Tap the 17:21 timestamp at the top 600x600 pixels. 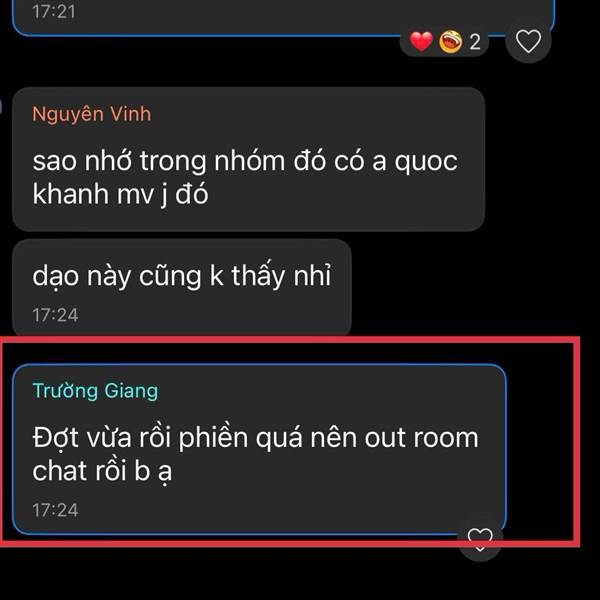coord(54,11)
